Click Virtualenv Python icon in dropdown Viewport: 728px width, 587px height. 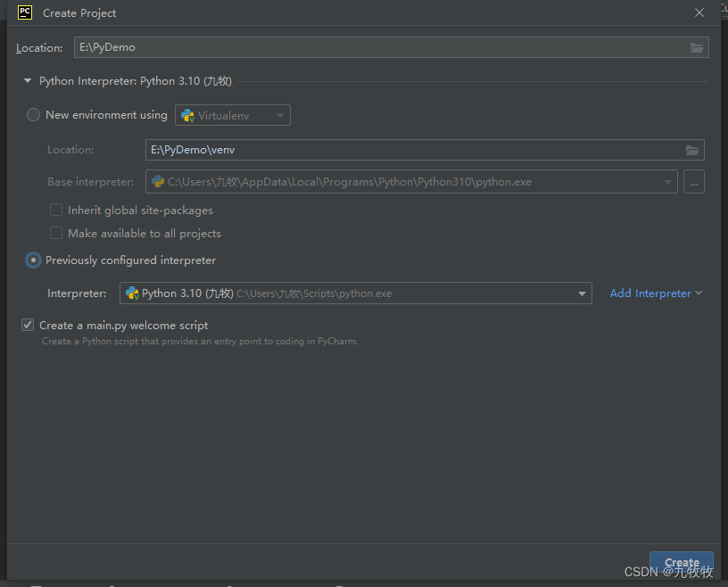[187, 115]
